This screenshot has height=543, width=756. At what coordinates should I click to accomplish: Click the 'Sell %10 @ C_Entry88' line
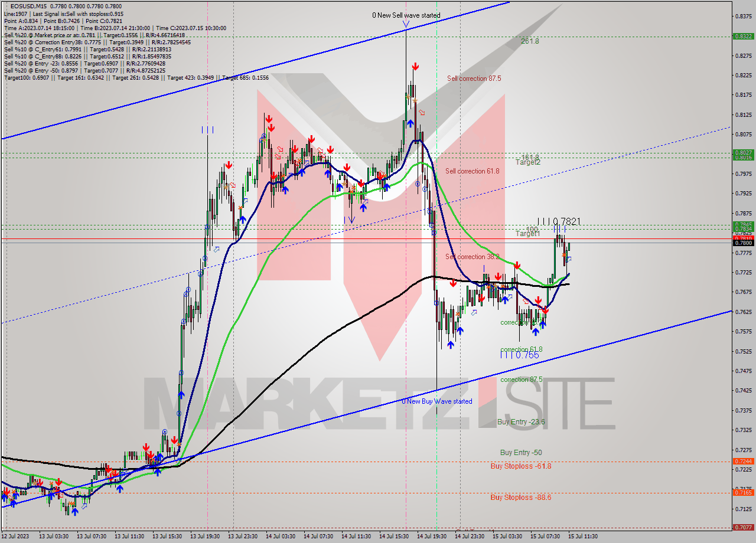(89, 57)
